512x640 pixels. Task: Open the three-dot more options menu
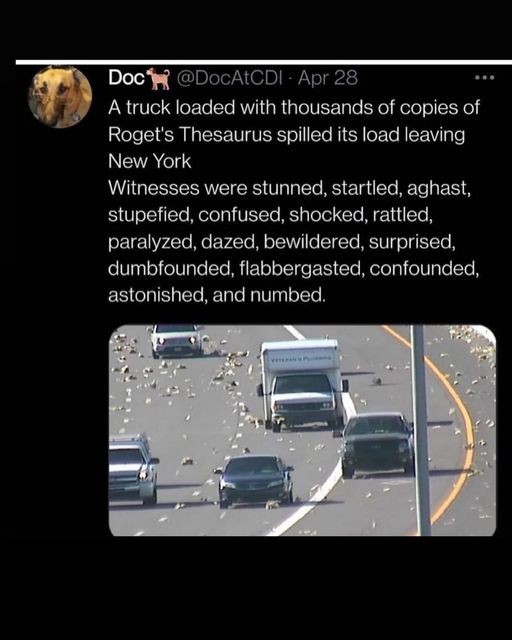coord(486,77)
